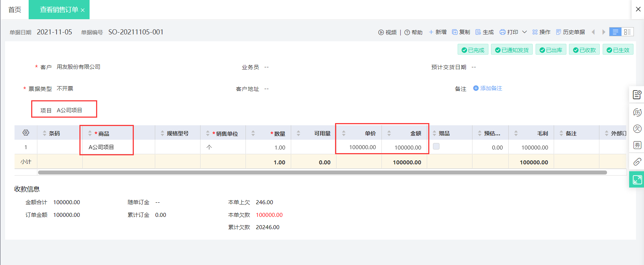Click the 累计欠款 value 20246.00
This screenshot has height=265, width=644.
pos(268,227)
